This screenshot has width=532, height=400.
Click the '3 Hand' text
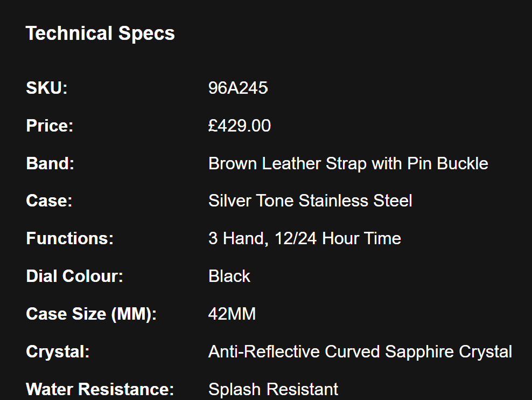[236, 238]
